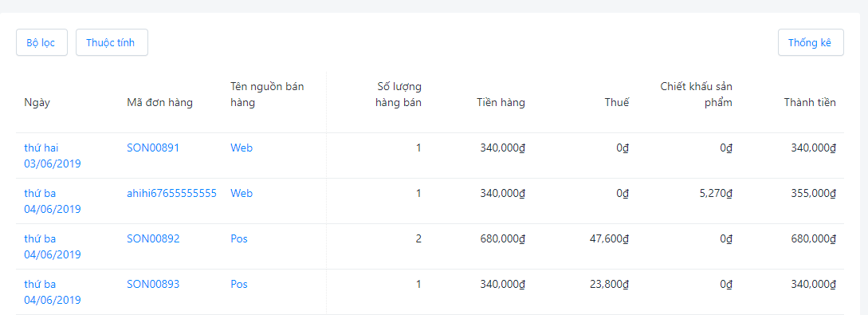868x315 pixels.
Task: Open order link ahihi67655555555
Action: [171, 193]
